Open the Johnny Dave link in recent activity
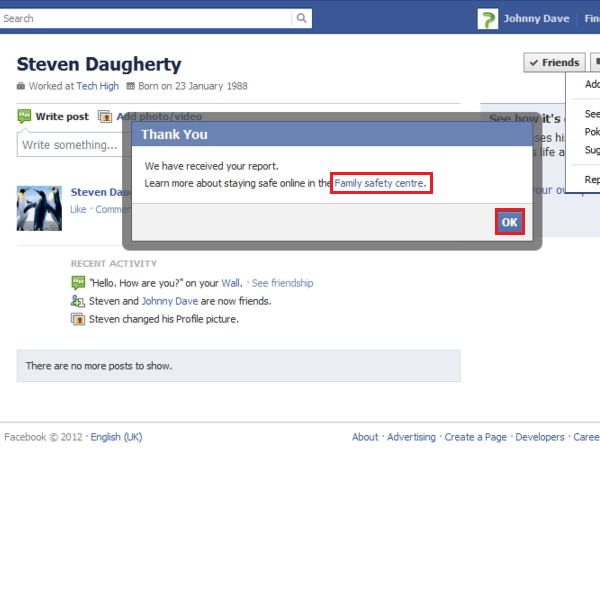600x600 pixels. tap(170, 301)
